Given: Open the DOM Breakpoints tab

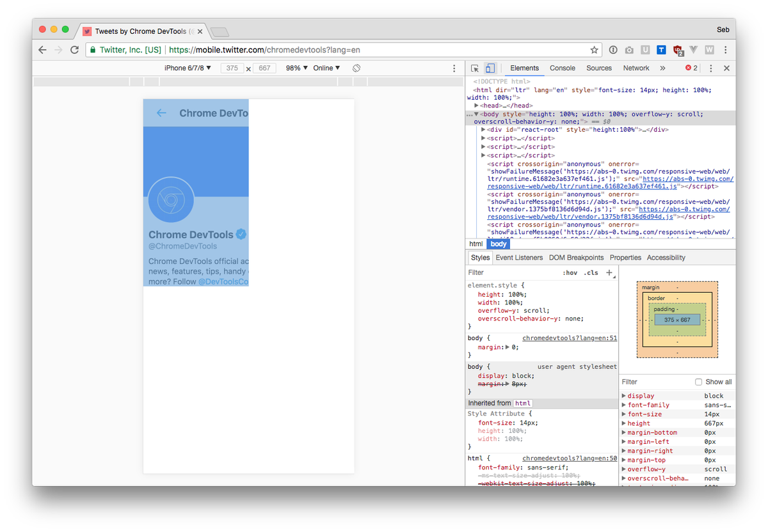Looking at the screenshot, I should point(576,258).
